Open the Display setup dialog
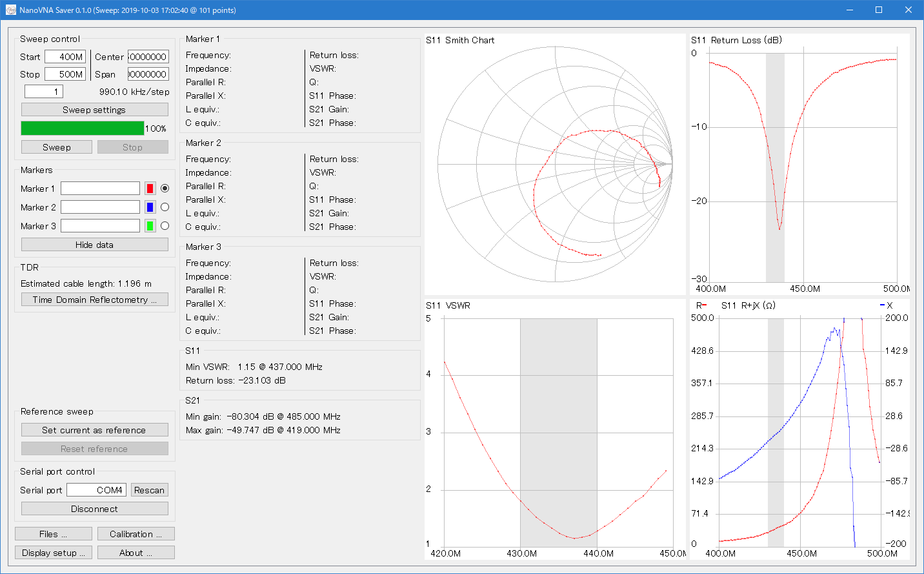The image size is (924, 574). click(x=53, y=553)
